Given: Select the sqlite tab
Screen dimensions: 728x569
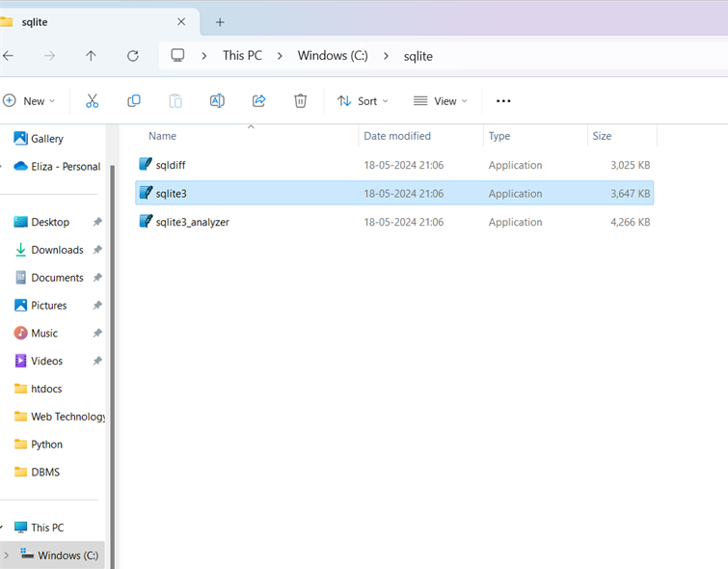Looking at the screenshot, I should coord(99,22).
